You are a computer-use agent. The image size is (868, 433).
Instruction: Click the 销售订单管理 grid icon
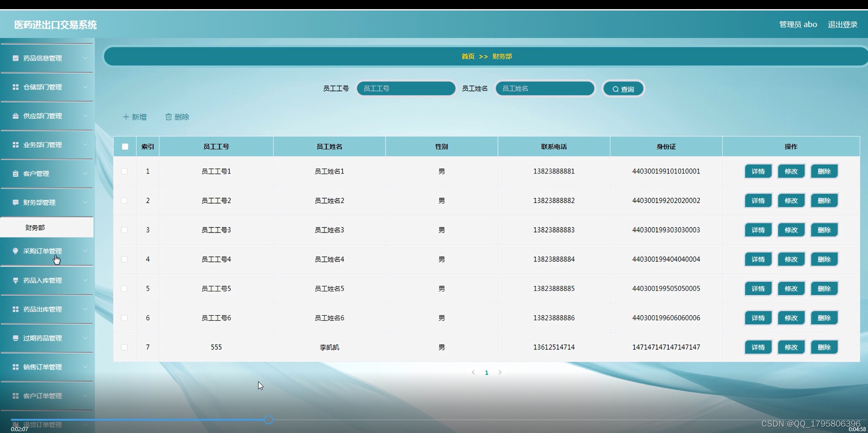[x=16, y=367]
